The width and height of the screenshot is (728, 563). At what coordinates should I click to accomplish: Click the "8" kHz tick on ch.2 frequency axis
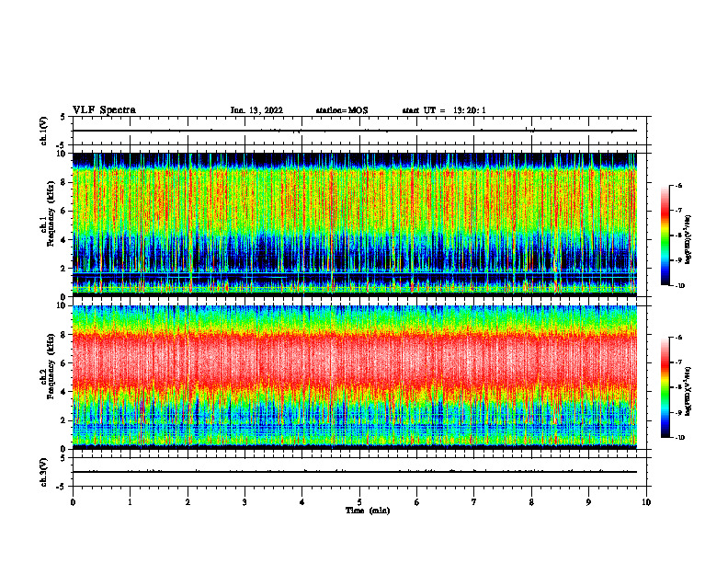[x=64, y=335]
